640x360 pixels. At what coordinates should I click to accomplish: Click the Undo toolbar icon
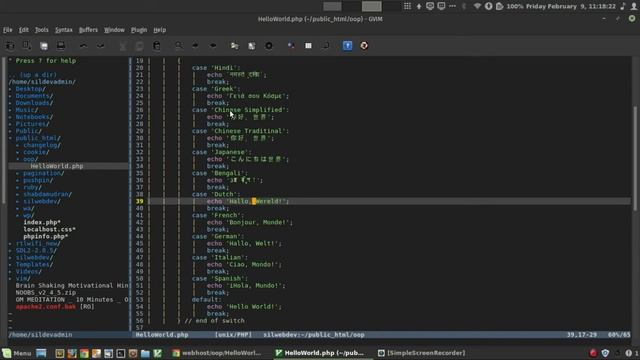pyautogui.click(x=83, y=46)
